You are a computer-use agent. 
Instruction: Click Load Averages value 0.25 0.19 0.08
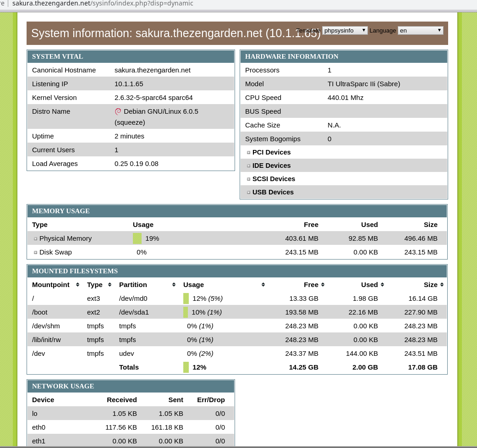136,164
